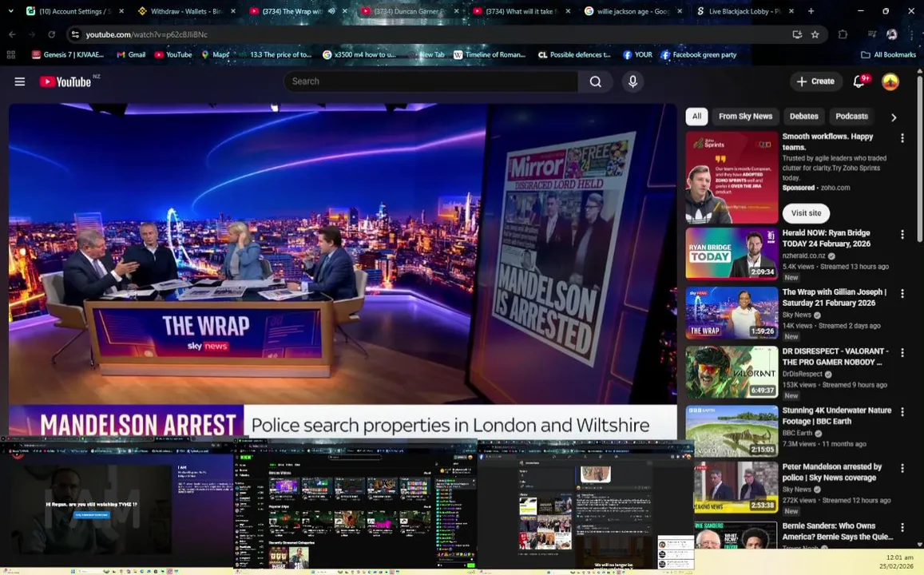Open options for Bernie Sanders video

902,527
